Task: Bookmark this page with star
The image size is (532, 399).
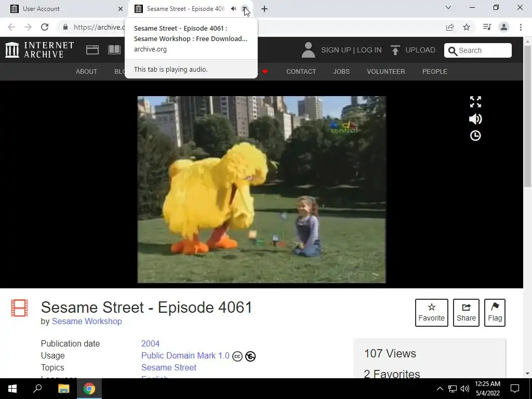Action: [467, 27]
